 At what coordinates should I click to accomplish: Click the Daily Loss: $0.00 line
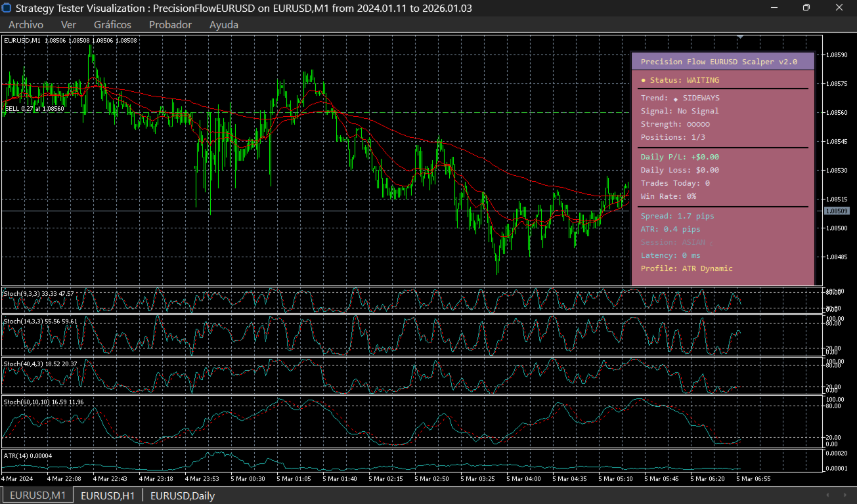[x=680, y=170]
